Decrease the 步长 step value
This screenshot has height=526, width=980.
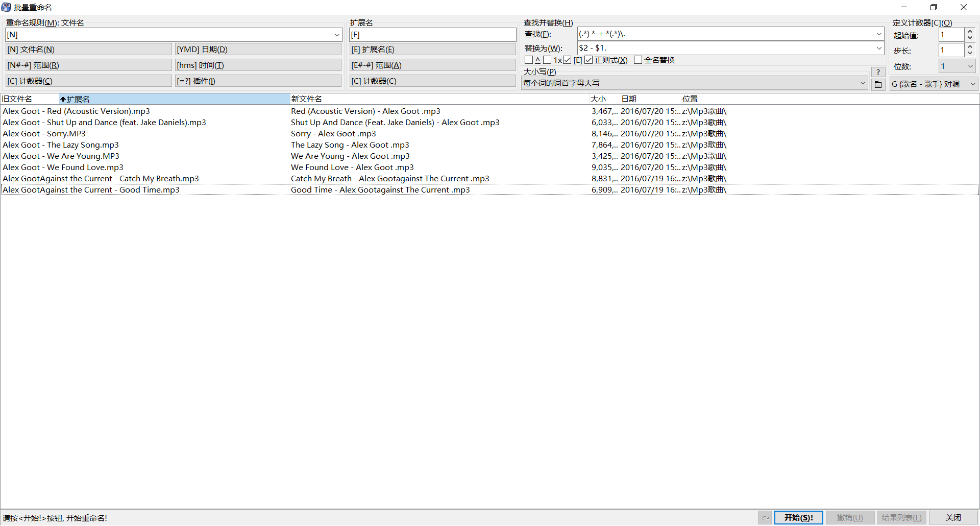pyautogui.click(x=970, y=54)
